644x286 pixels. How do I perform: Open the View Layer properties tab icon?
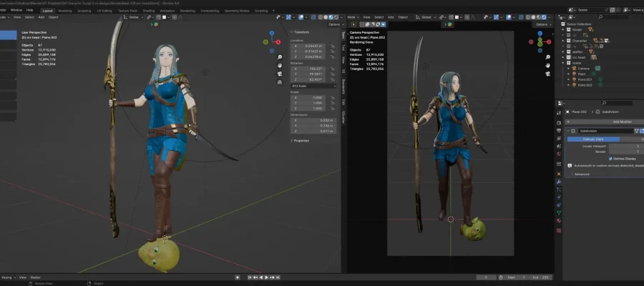[x=559, y=138]
